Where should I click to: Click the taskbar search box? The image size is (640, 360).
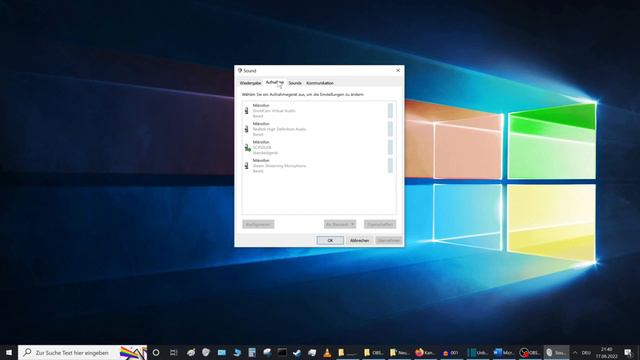pyautogui.click(x=82, y=352)
